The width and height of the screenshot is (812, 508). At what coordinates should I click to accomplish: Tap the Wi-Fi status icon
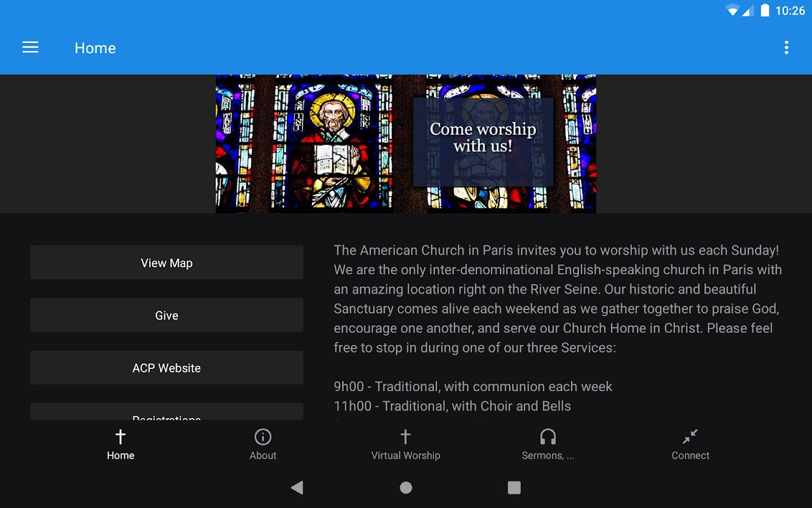pos(733,11)
